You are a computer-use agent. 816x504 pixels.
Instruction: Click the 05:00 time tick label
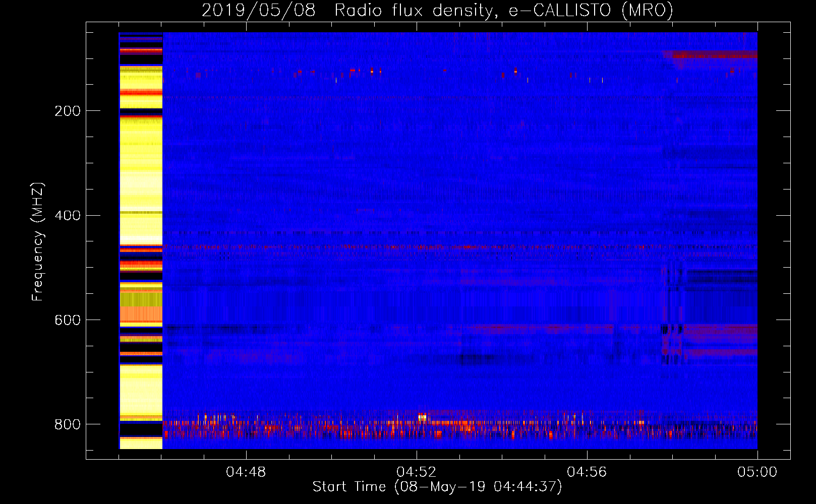[x=757, y=472]
